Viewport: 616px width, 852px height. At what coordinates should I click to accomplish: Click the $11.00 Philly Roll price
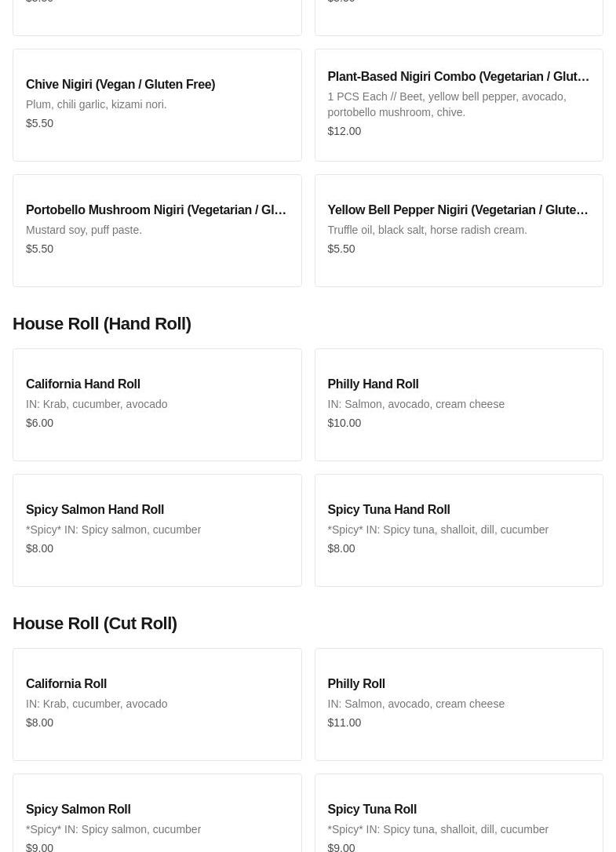(344, 723)
